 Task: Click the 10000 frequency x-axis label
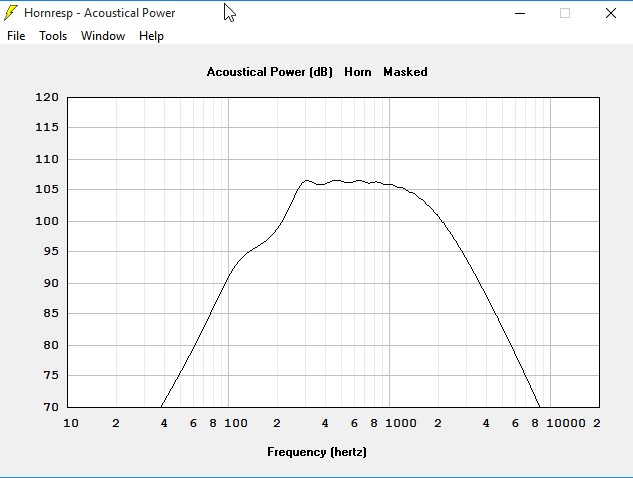tap(566, 423)
